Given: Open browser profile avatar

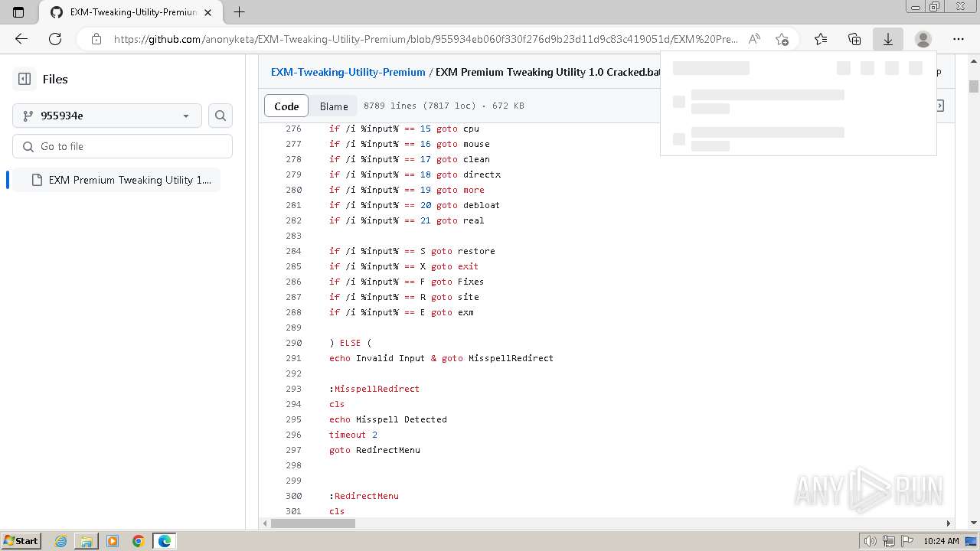Looking at the screenshot, I should click(923, 39).
